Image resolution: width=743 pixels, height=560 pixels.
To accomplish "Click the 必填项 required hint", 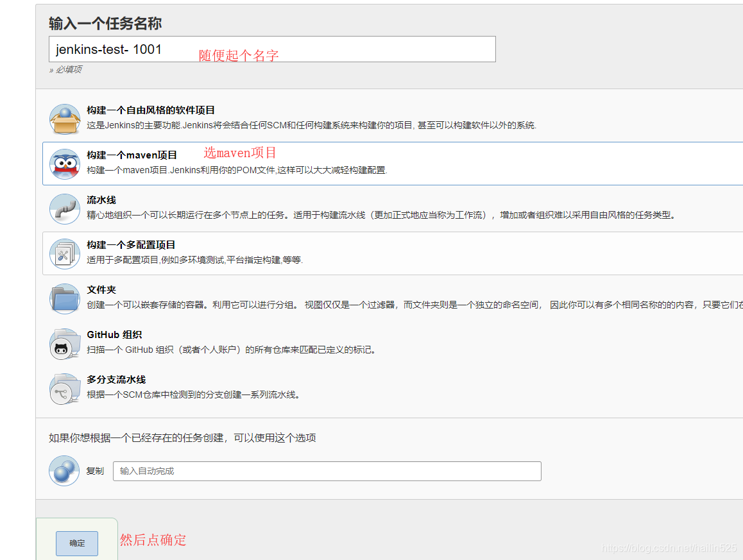I will coord(65,70).
